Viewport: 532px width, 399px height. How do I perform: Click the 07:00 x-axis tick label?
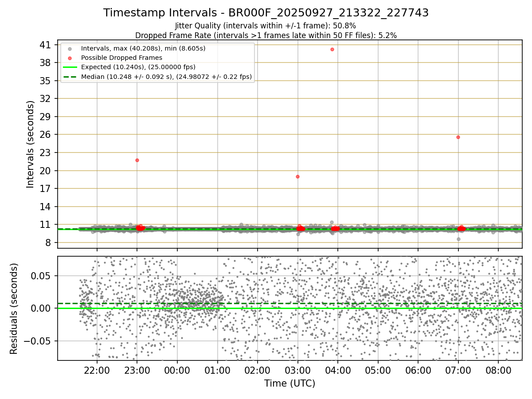coord(458,370)
